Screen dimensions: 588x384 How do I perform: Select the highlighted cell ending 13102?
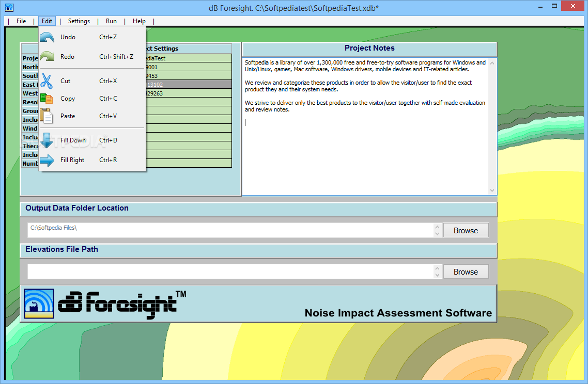coord(189,85)
